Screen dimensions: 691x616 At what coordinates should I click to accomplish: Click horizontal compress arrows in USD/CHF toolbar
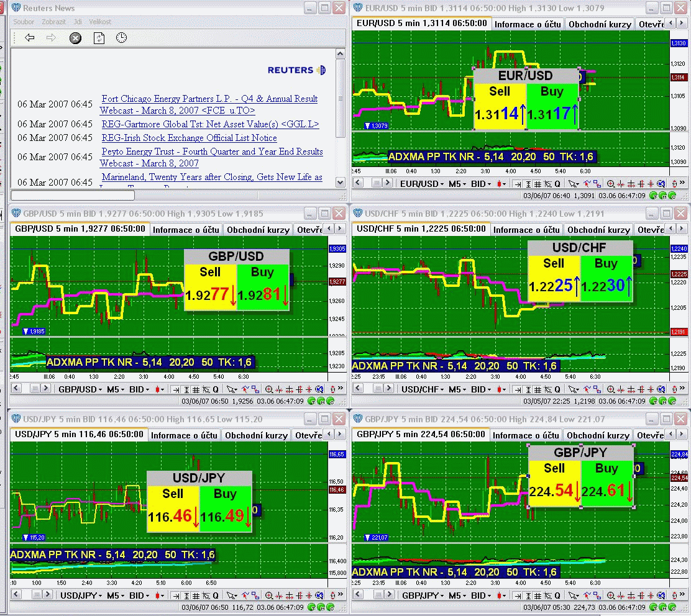click(621, 389)
